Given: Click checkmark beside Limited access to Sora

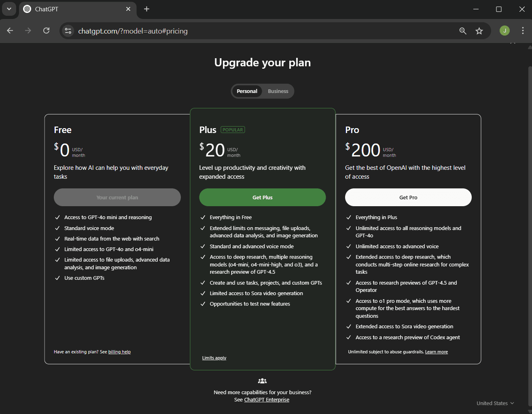Looking at the screenshot, I should [x=203, y=293].
